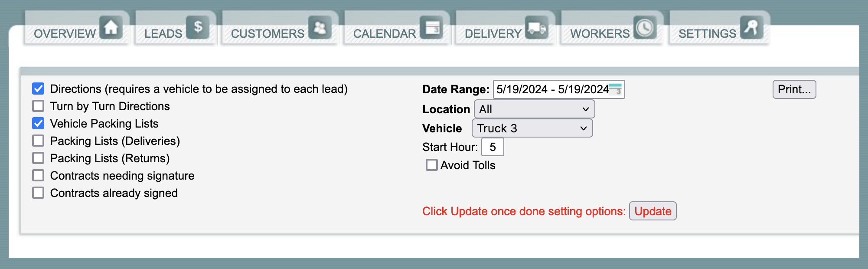The width and height of the screenshot is (868, 269).
Task: Click the calendar icon on Calendar tab
Action: click(x=431, y=27)
